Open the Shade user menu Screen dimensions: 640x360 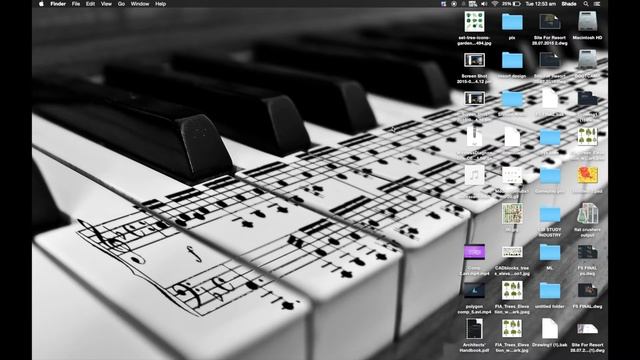(x=569, y=4)
